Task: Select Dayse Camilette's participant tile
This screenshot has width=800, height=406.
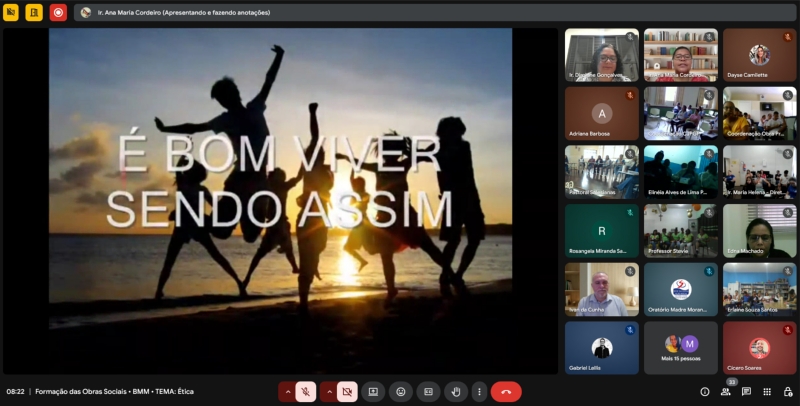Action: click(x=759, y=55)
